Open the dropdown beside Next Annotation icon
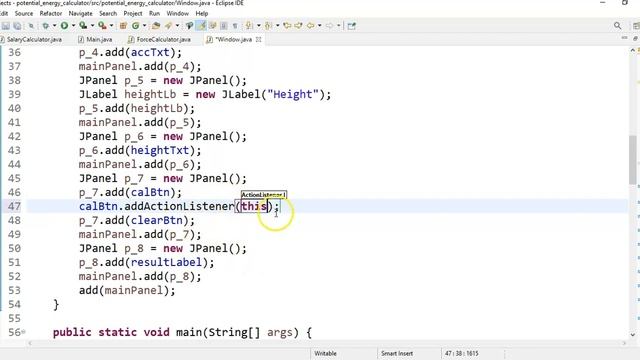Screen dimensions: 640x360 tap(259, 26)
